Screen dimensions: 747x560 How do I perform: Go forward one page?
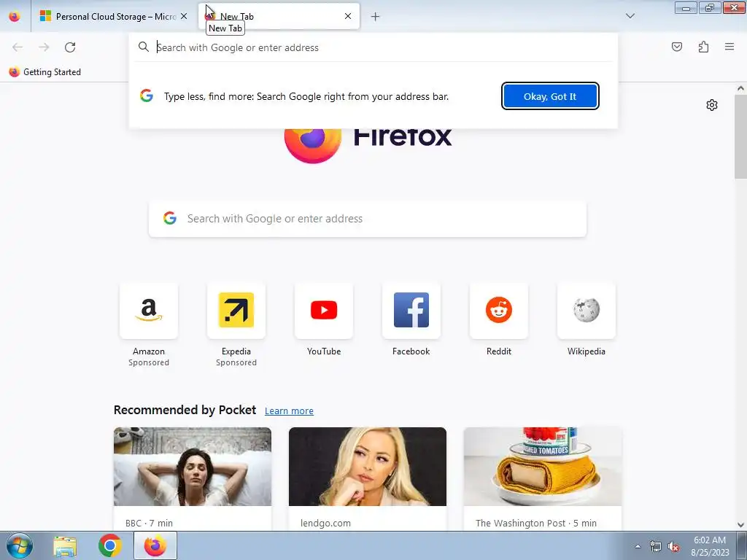click(x=44, y=47)
